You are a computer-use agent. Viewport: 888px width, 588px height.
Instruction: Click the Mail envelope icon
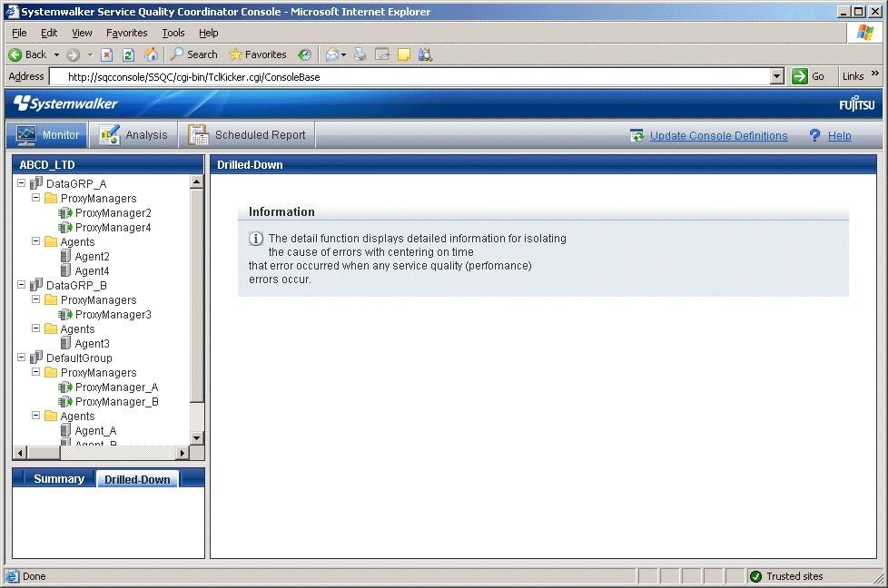click(x=332, y=54)
